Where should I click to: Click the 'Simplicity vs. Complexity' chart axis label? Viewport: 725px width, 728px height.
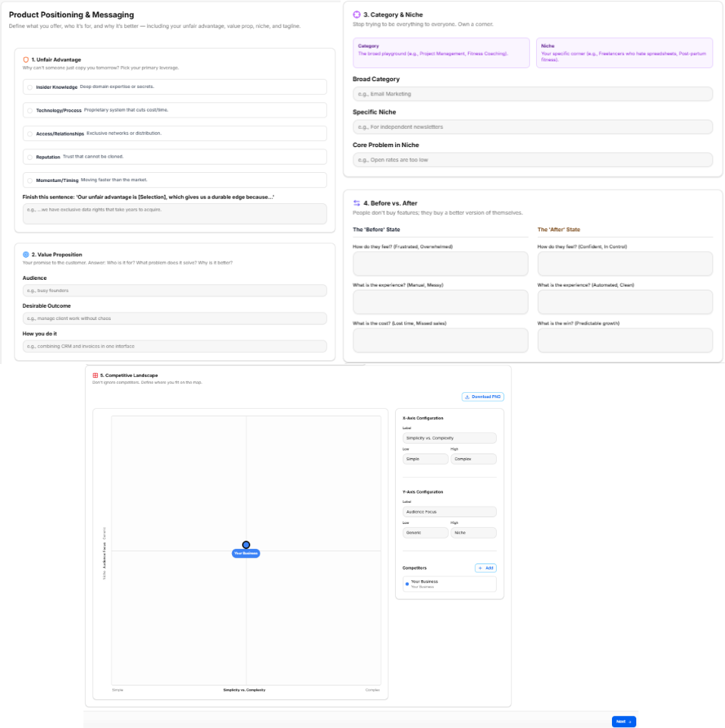[x=244, y=690]
